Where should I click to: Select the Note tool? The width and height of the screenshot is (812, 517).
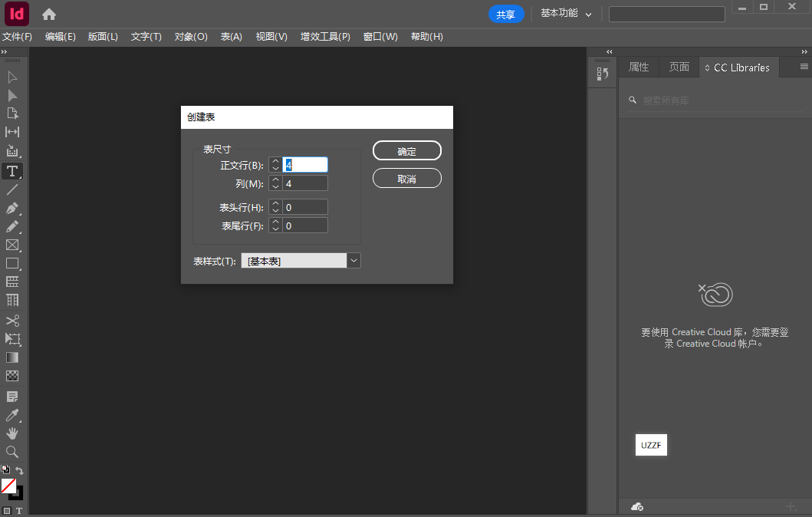(x=12, y=397)
